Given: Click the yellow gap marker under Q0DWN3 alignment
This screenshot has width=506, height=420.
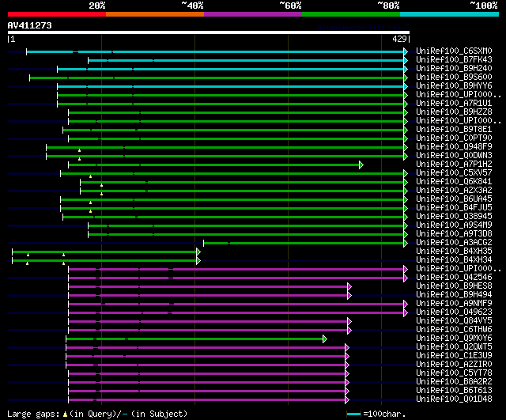Looking at the screenshot, I should tap(79, 159).
